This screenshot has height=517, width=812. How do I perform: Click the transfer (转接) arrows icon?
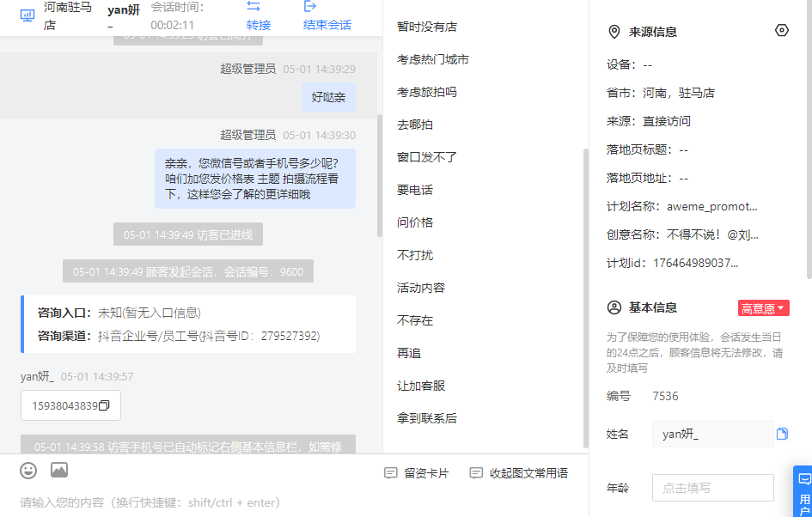[x=253, y=6]
